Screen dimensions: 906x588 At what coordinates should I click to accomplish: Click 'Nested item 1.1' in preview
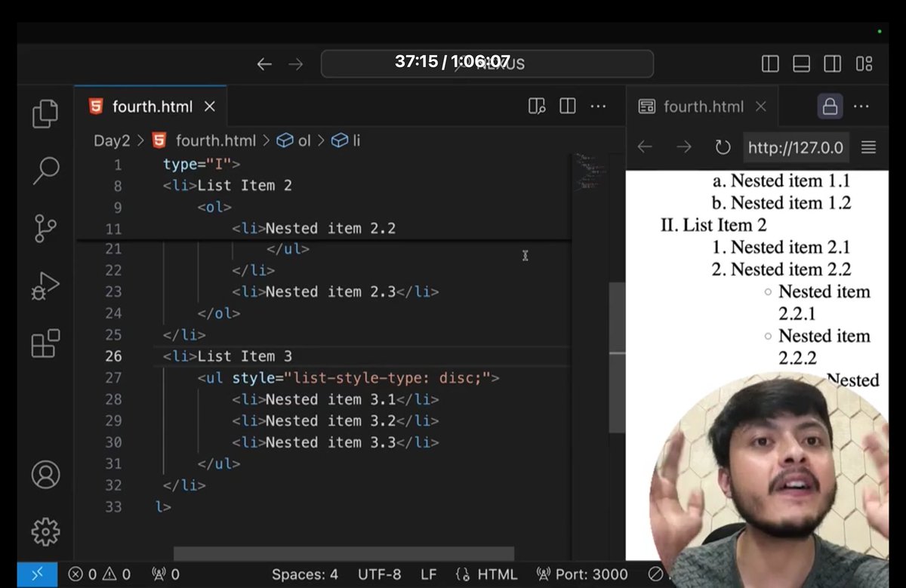click(x=790, y=181)
